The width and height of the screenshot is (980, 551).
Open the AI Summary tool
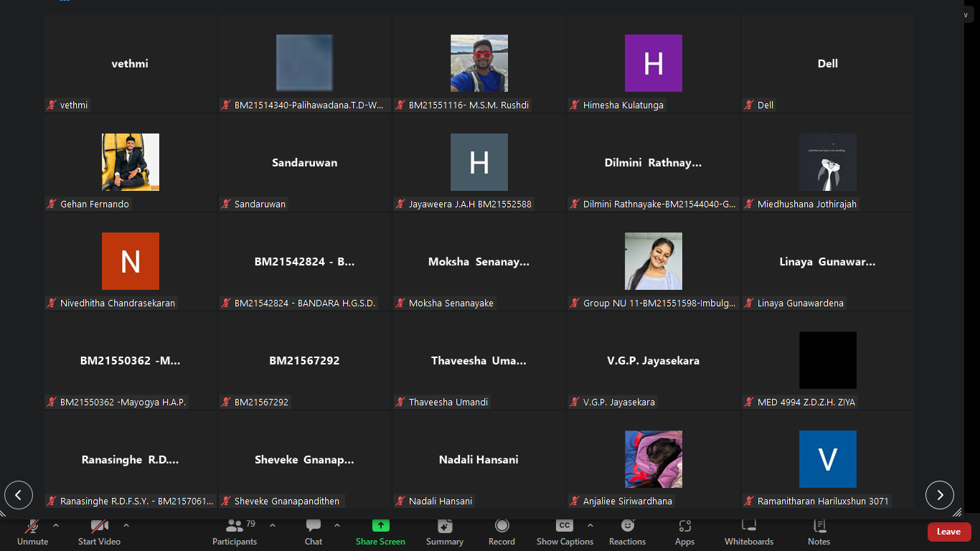(x=444, y=532)
